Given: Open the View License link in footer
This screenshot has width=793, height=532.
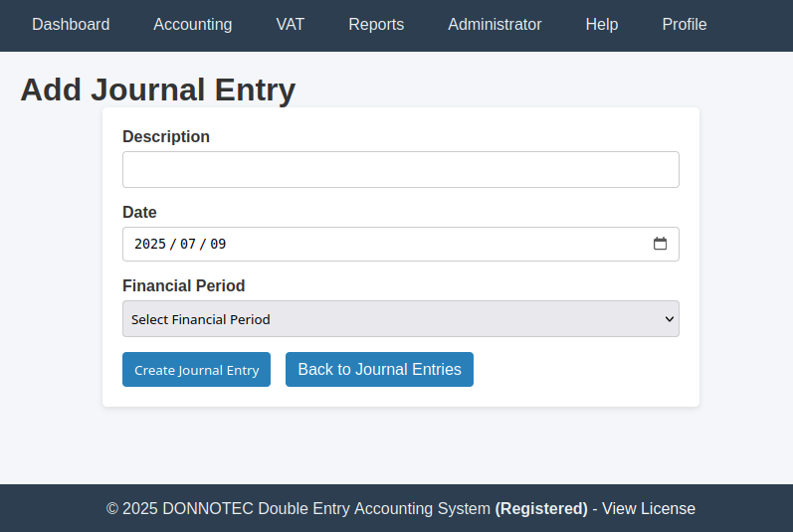Looking at the screenshot, I should coord(649,508).
